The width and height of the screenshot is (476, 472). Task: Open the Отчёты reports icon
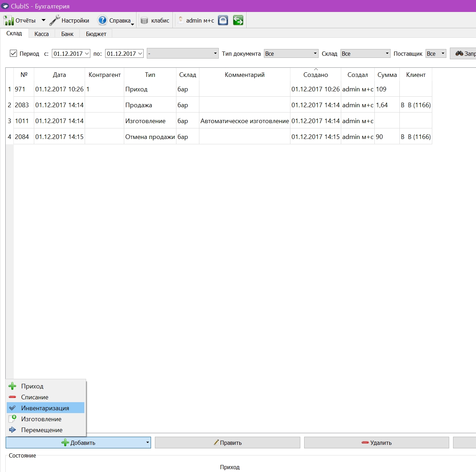click(x=8, y=20)
